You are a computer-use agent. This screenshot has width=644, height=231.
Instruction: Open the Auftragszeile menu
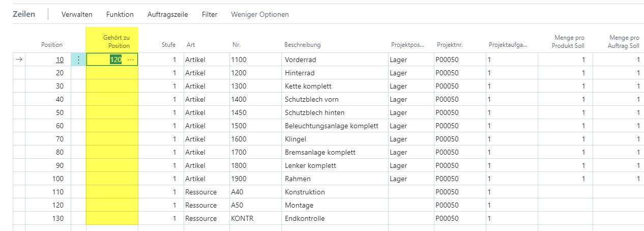pyautogui.click(x=168, y=14)
